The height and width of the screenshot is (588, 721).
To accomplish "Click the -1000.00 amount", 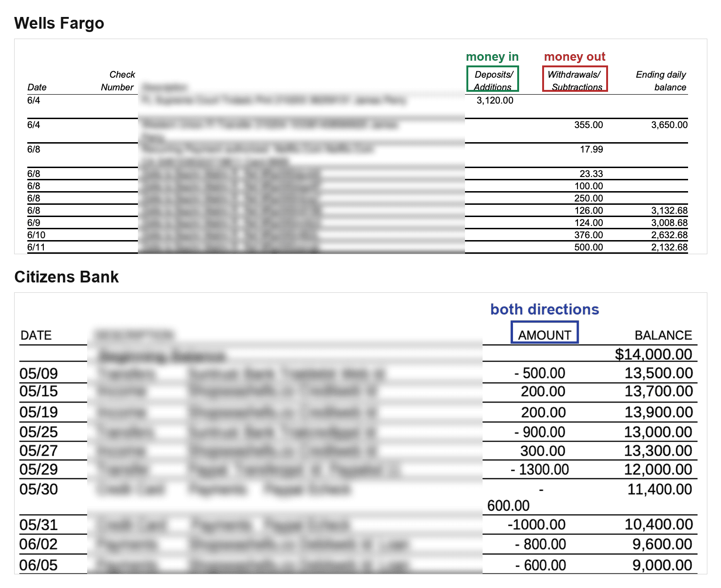I will 537,524.
